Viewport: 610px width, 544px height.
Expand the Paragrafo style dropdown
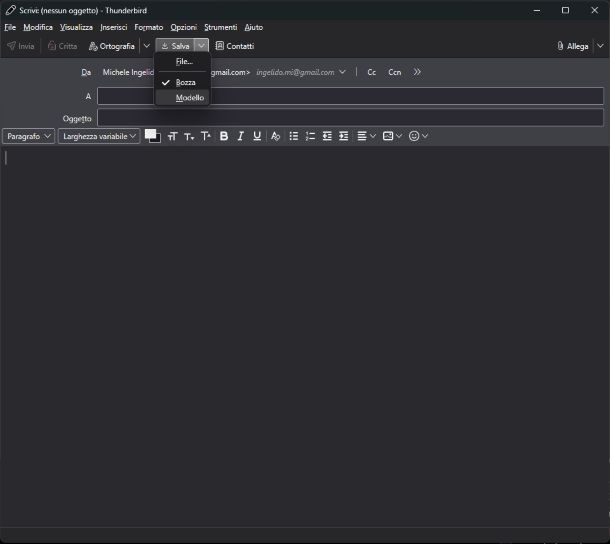(28, 136)
